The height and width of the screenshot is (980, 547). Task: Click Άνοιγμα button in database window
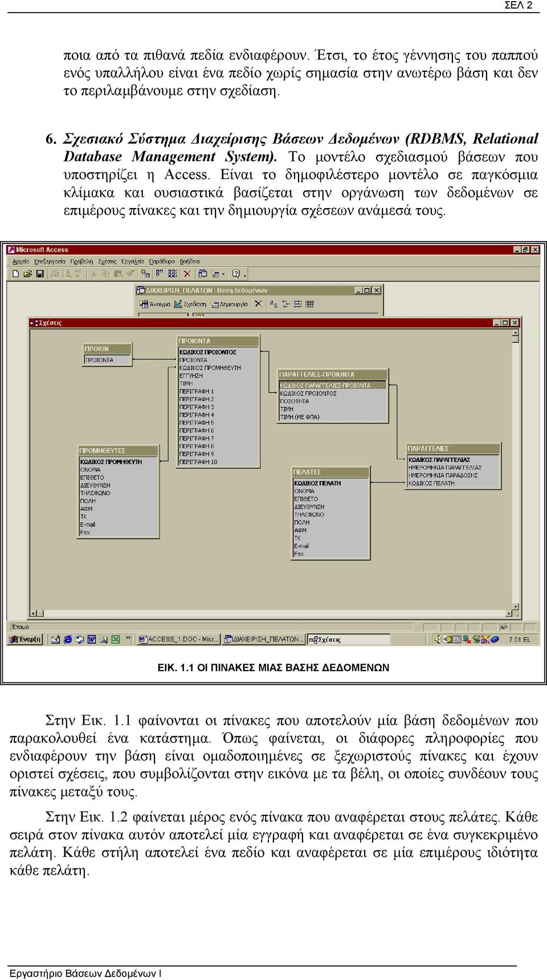[x=155, y=304]
